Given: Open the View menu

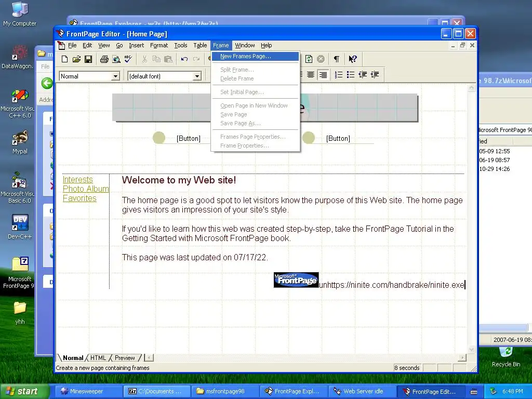Looking at the screenshot, I should (x=104, y=45).
